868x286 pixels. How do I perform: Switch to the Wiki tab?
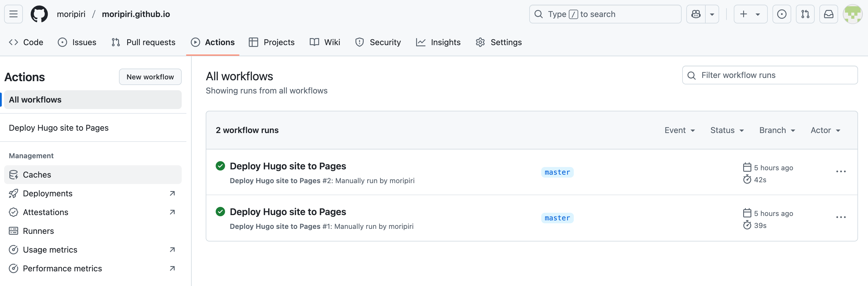tap(325, 42)
